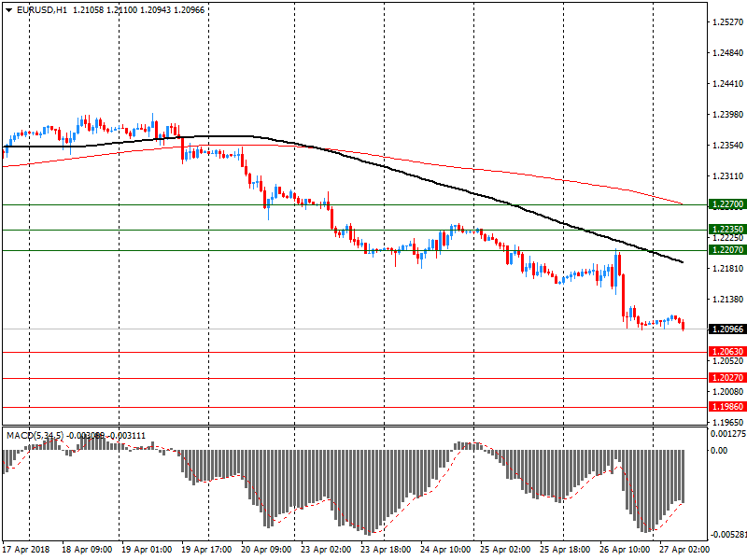
Task: Select the last red candle at 1.20966
Action: [684, 325]
